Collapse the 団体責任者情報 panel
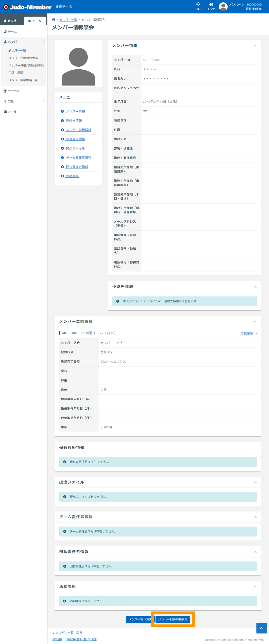This screenshot has height=644, width=269. [255, 552]
